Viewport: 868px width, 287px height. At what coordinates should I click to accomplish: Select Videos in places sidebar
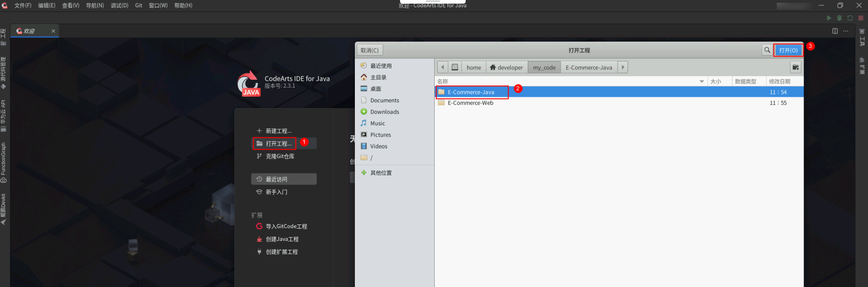pyautogui.click(x=395, y=146)
